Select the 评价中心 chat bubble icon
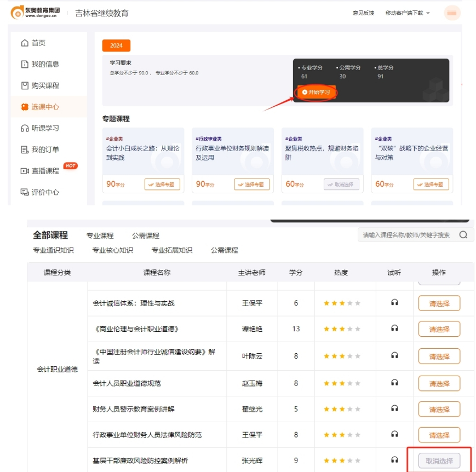This screenshot has height=472, width=476. [x=24, y=192]
